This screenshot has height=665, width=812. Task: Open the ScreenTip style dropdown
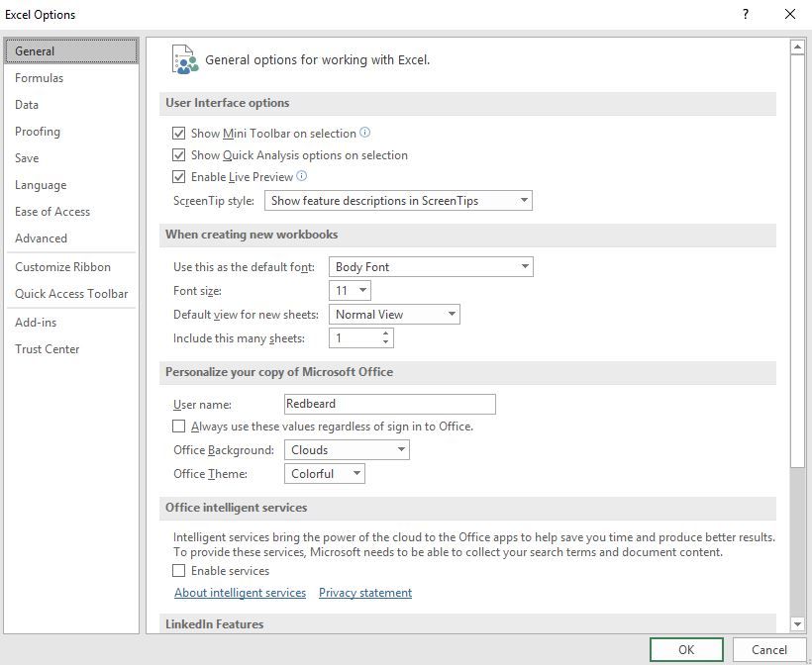(x=398, y=201)
